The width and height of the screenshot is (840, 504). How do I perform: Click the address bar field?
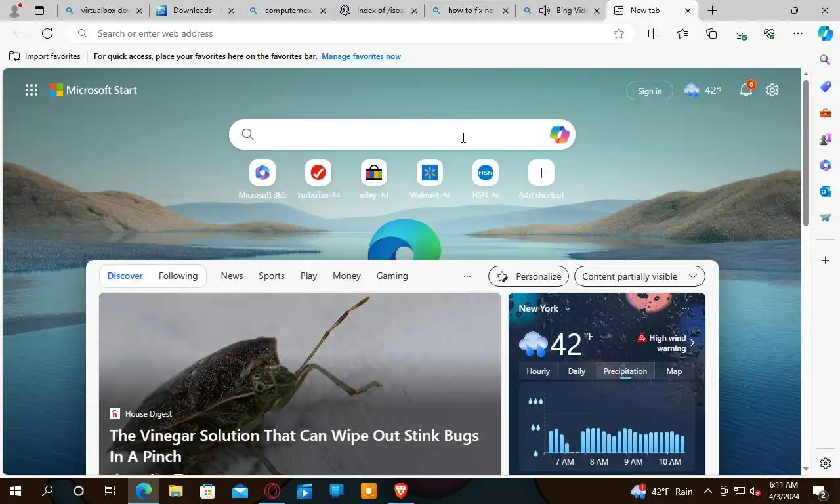click(351, 33)
